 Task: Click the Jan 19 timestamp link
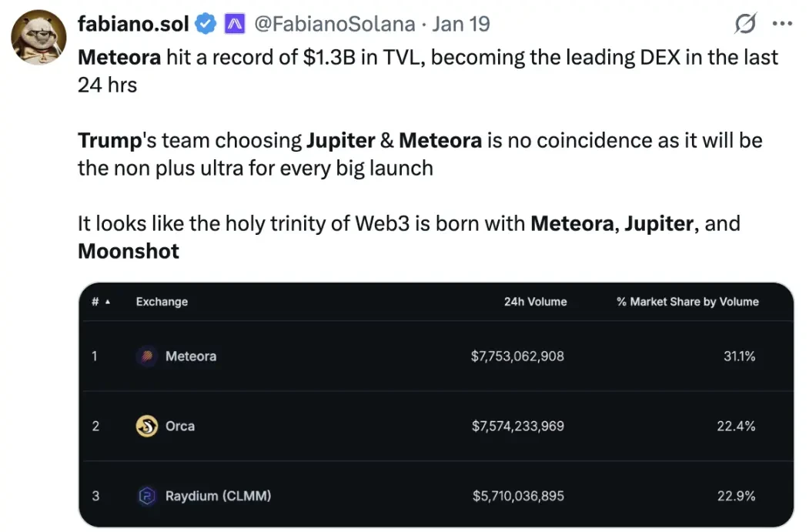point(461,24)
